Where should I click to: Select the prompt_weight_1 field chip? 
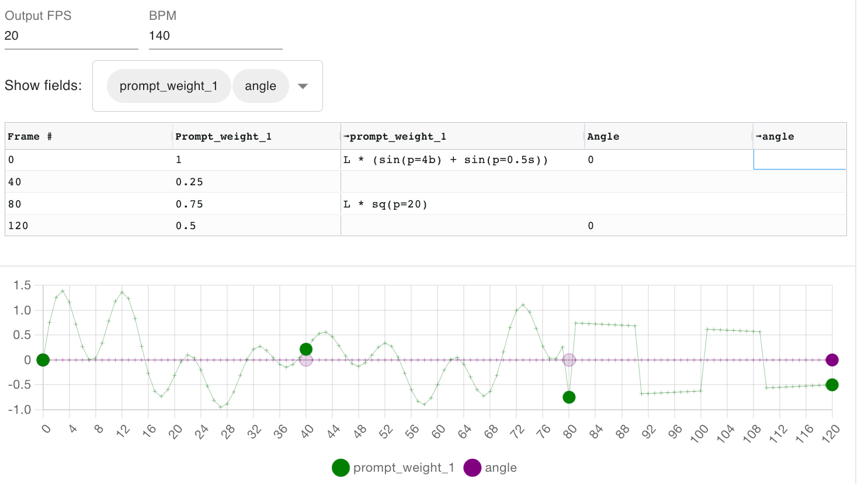168,86
